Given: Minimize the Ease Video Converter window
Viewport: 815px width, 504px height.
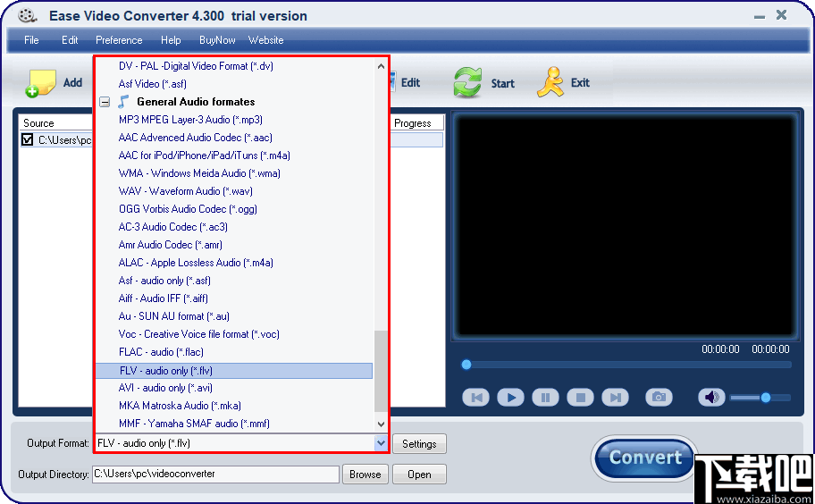Looking at the screenshot, I should click(x=760, y=16).
